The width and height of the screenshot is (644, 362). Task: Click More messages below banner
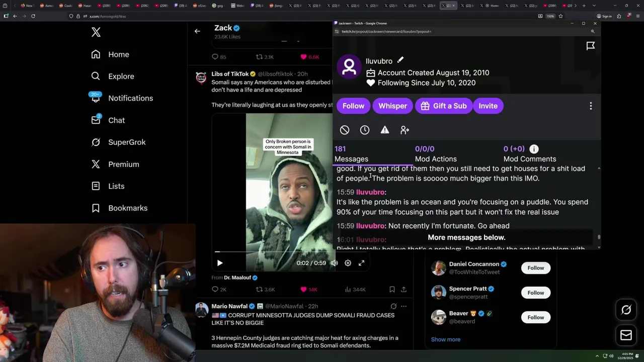point(466,237)
